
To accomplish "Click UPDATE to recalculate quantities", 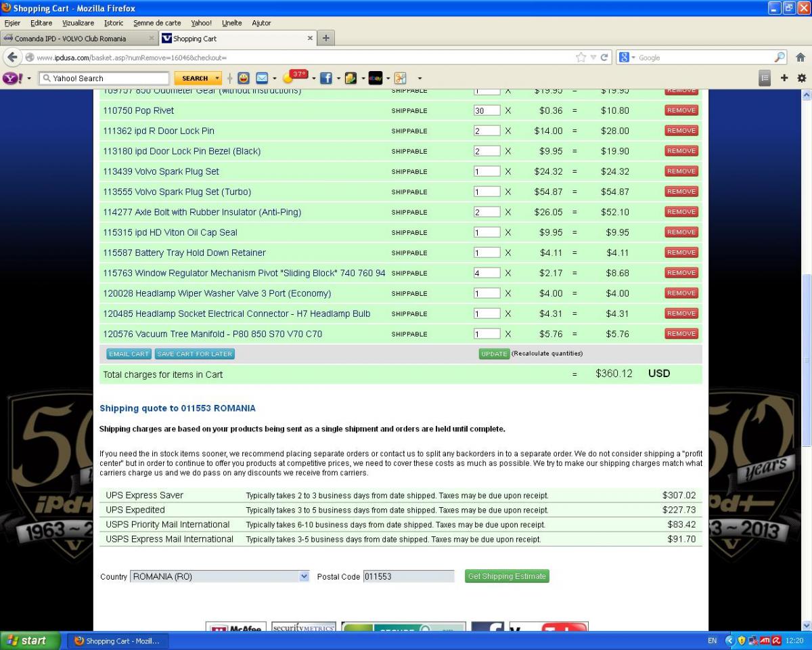I will pos(494,354).
